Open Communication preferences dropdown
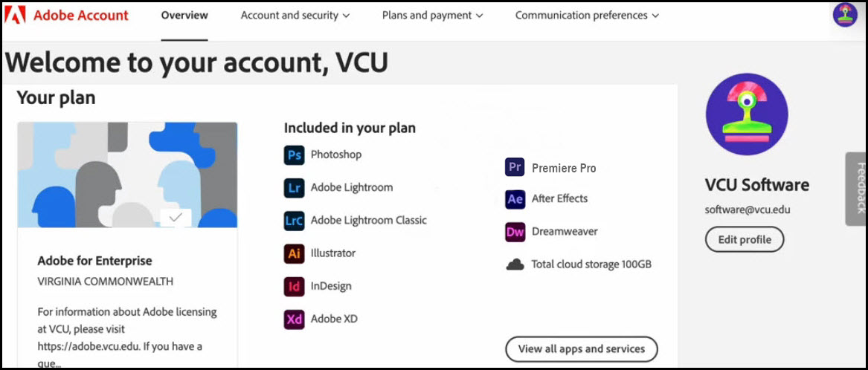This screenshot has height=370, width=868. (587, 16)
